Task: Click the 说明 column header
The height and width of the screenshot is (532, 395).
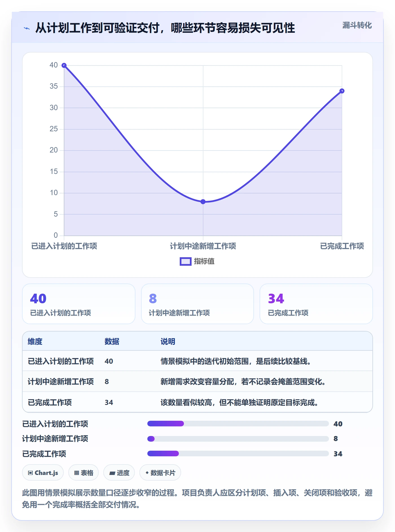Action: click(x=168, y=341)
